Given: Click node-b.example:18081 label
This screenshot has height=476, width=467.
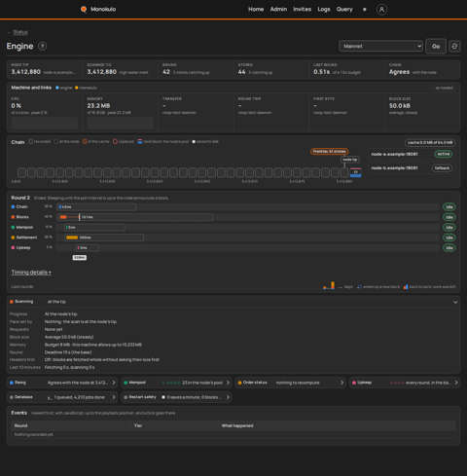Looking at the screenshot, I should (x=394, y=167).
